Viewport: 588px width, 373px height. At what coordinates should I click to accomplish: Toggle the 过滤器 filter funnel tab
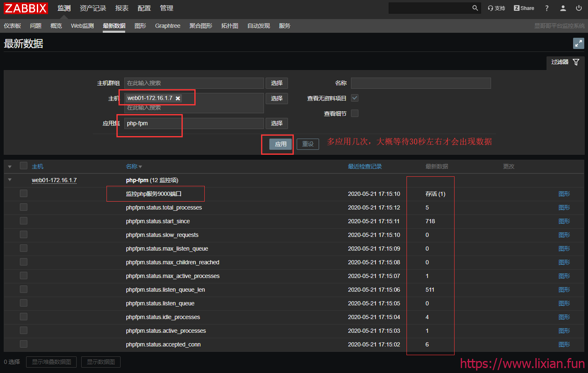pos(565,62)
